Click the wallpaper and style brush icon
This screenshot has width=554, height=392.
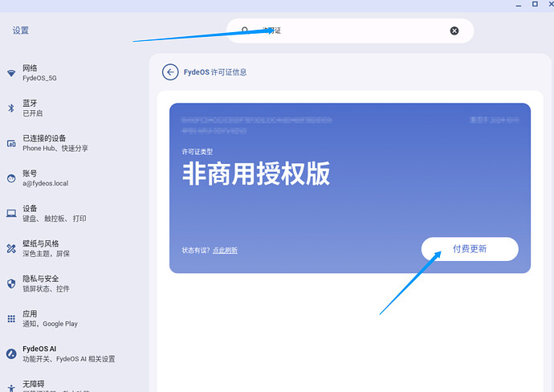click(x=11, y=248)
